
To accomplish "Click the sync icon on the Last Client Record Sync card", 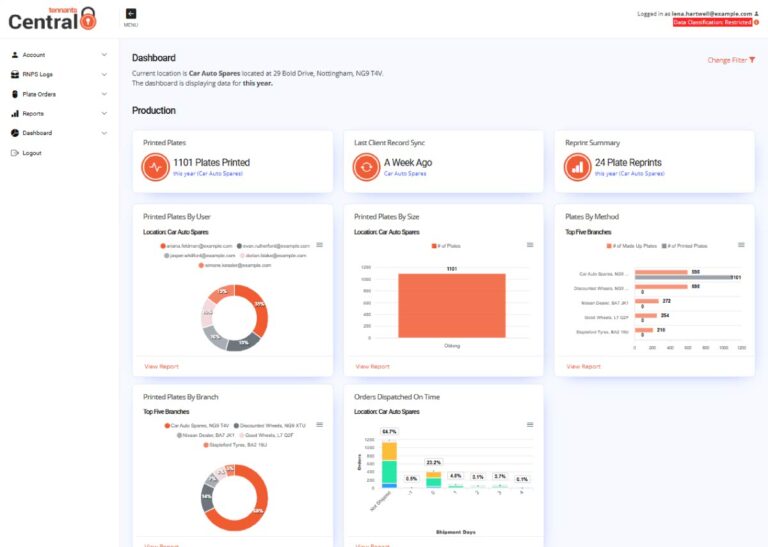I will point(366,167).
